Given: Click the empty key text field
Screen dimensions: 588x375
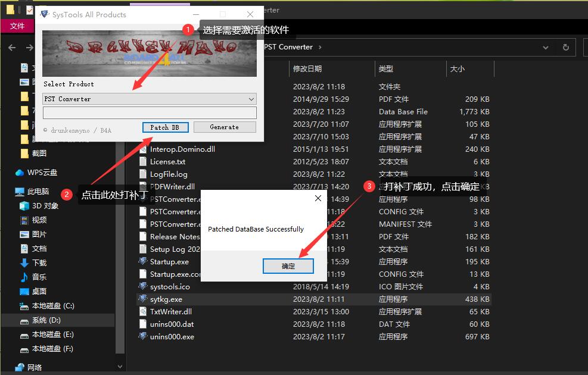Looking at the screenshot, I should (x=150, y=112).
